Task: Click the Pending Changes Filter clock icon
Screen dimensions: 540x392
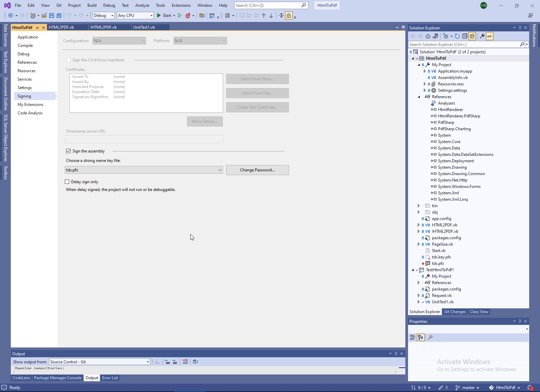Action: (446, 36)
